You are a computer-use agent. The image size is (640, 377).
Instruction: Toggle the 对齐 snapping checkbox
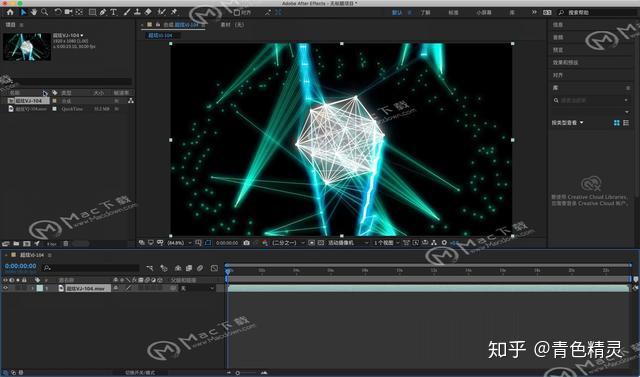237,13
